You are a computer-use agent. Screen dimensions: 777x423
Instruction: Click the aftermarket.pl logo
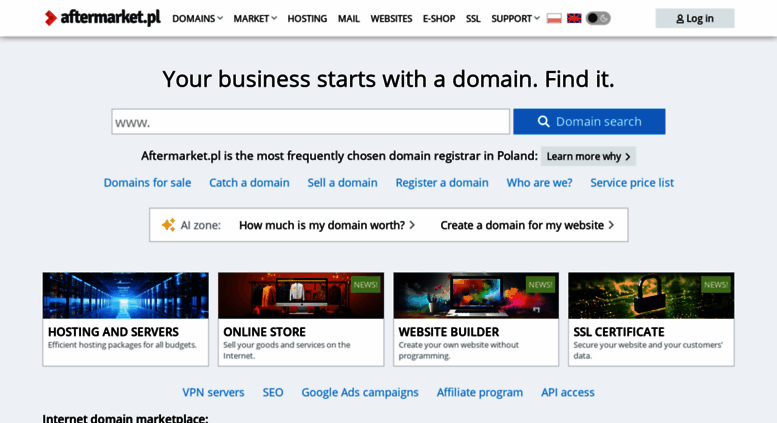102,18
